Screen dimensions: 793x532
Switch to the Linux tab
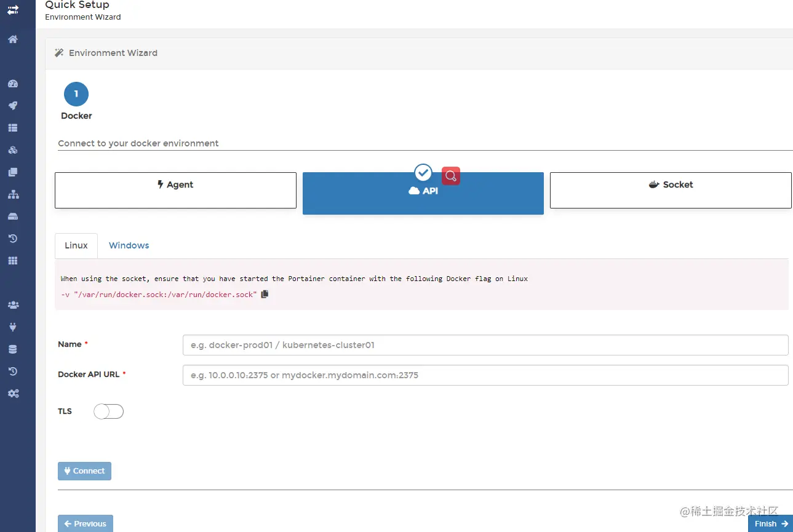pyautogui.click(x=76, y=245)
